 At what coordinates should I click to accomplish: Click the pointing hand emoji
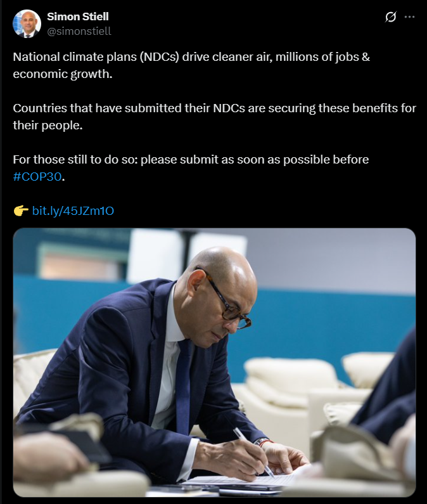(20, 210)
